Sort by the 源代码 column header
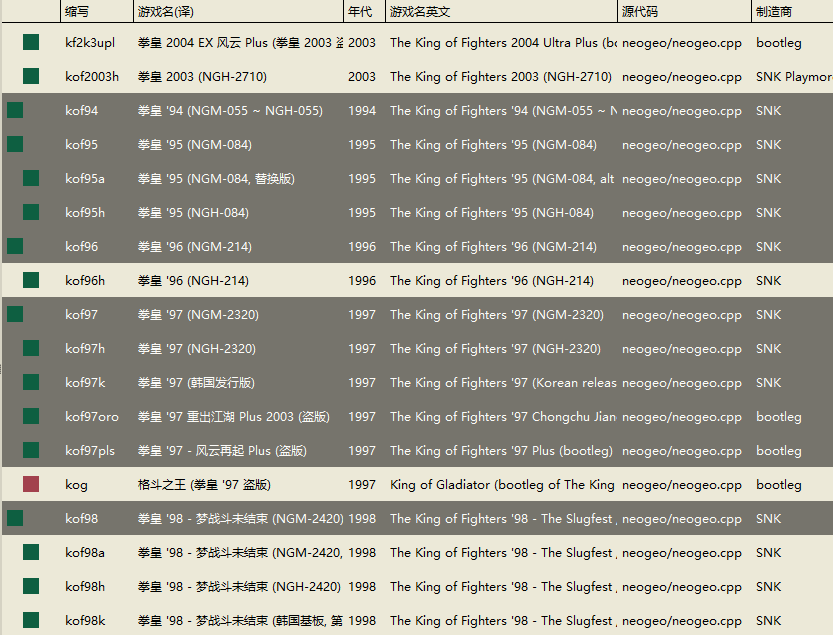The image size is (833, 635). tap(685, 11)
